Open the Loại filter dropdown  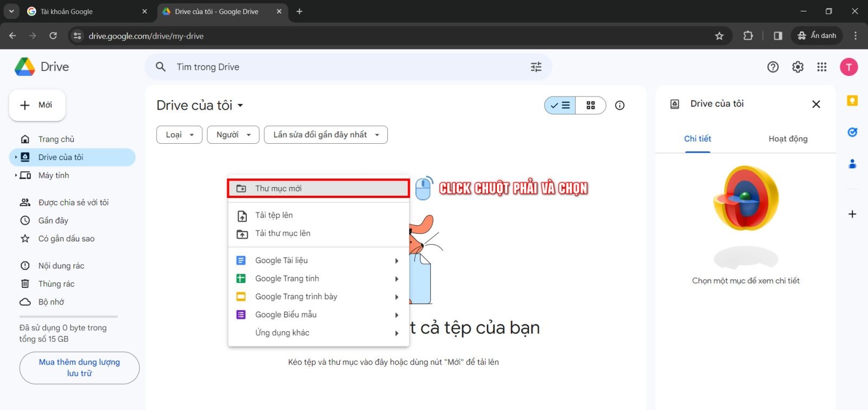179,134
